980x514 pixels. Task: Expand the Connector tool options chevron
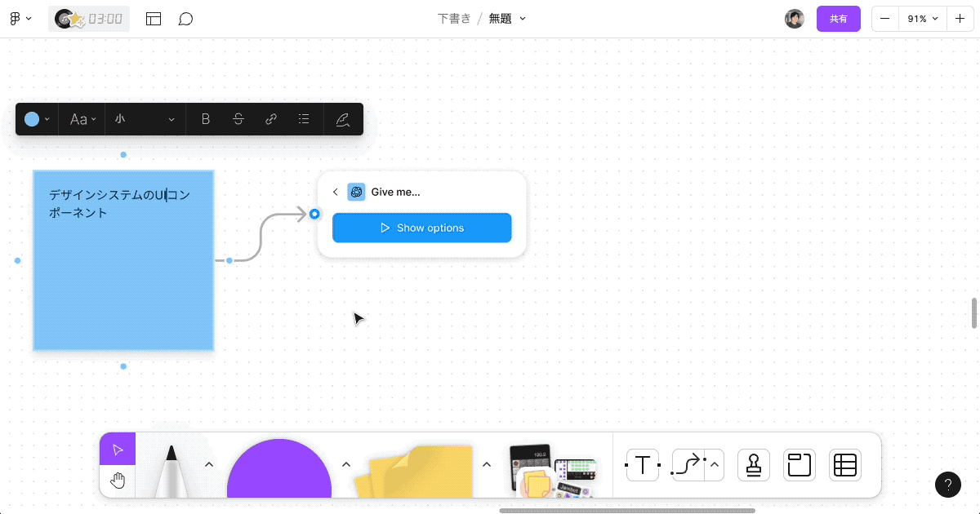point(712,464)
